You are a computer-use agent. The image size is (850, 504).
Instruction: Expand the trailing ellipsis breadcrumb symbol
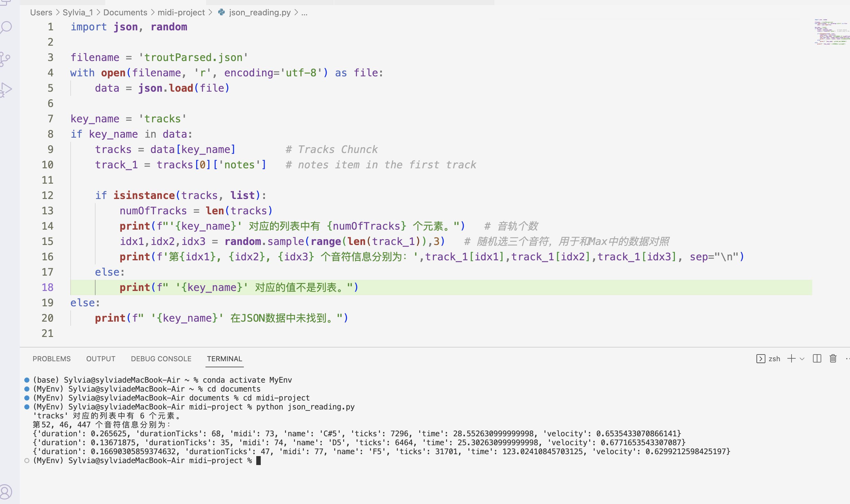pos(305,12)
